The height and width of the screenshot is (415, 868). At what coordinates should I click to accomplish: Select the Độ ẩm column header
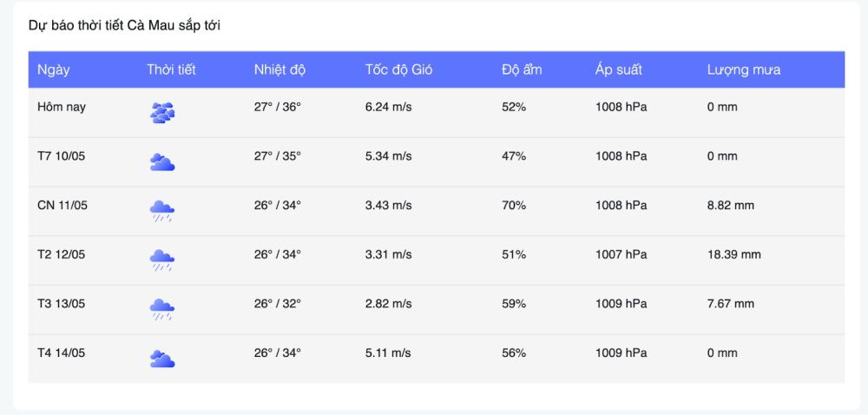tap(522, 70)
